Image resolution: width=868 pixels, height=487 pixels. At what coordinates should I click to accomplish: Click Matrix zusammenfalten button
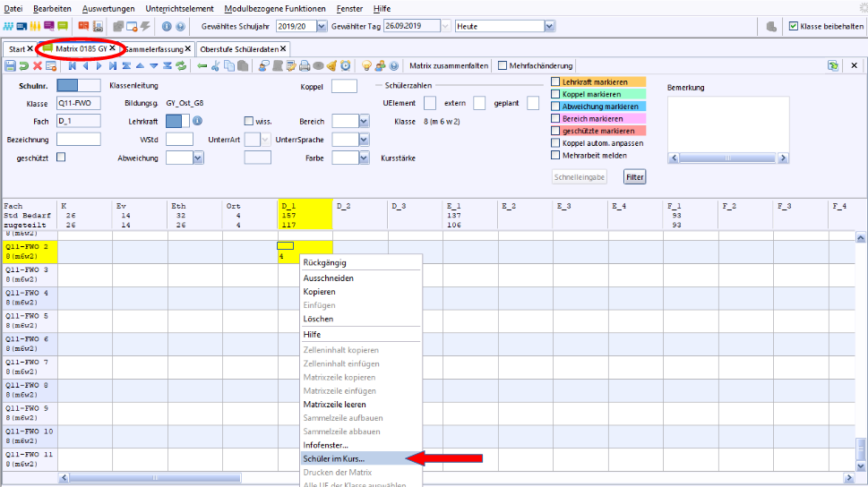pos(449,66)
